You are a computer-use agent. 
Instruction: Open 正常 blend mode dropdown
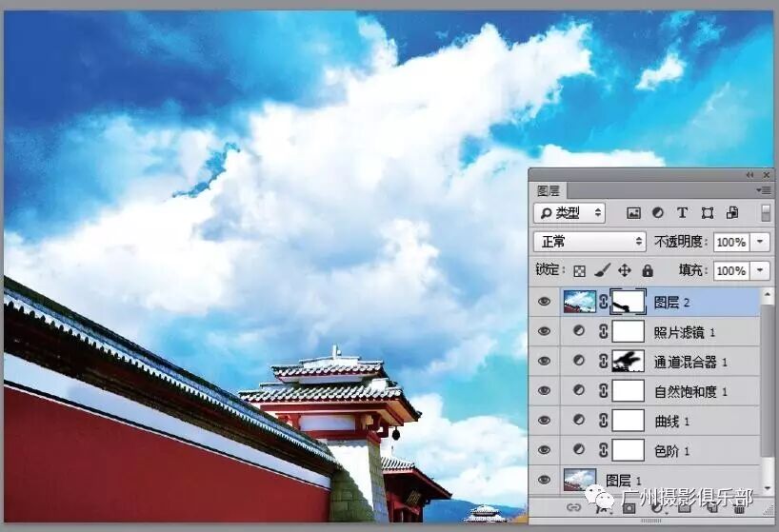(589, 242)
